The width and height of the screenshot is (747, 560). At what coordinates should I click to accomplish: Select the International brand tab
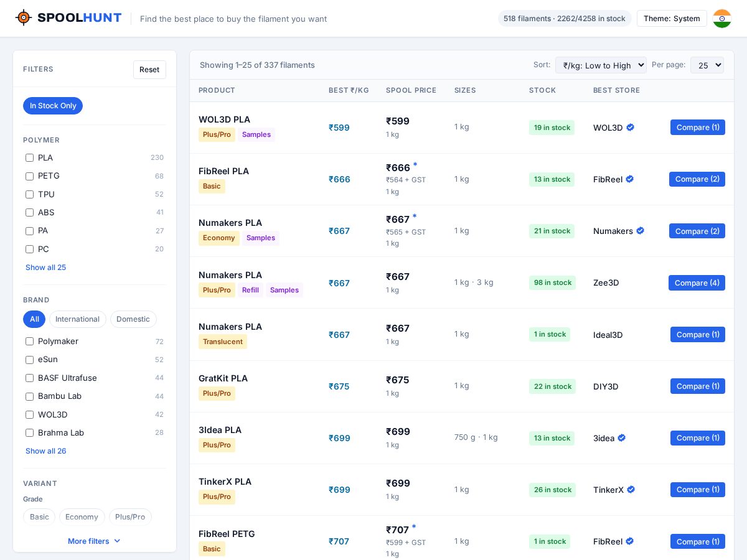(x=77, y=319)
